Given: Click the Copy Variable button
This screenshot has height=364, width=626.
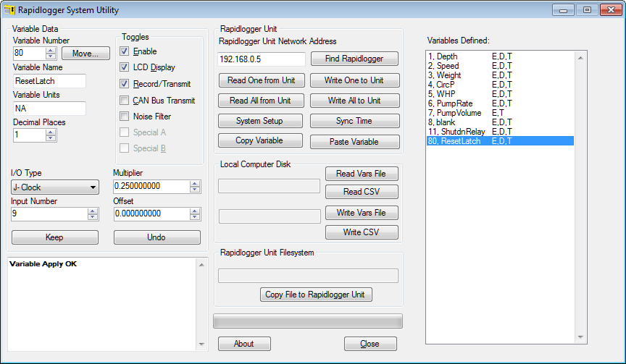Looking at the screenshot, I should click(260, 140).
